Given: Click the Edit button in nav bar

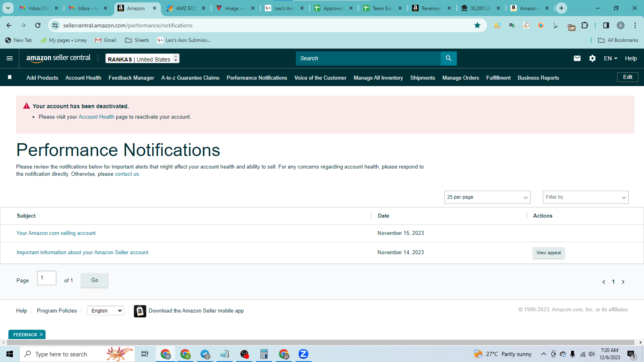Looking at the screenshot, I should click(x=627, y=77).
